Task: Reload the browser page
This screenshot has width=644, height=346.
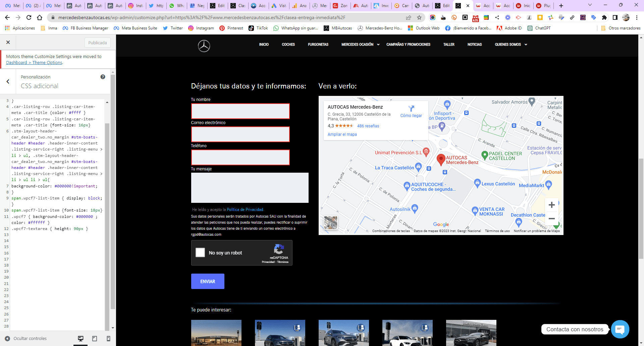Action: 29,17
